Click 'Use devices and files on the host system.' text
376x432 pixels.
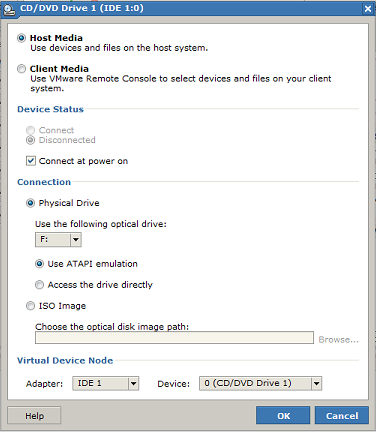click(119, 48)
